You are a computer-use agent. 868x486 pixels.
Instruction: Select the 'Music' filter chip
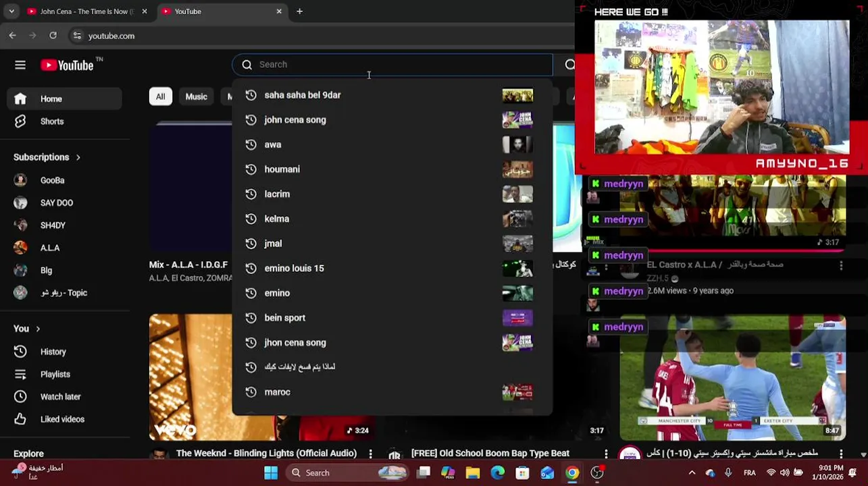[196, 97]
